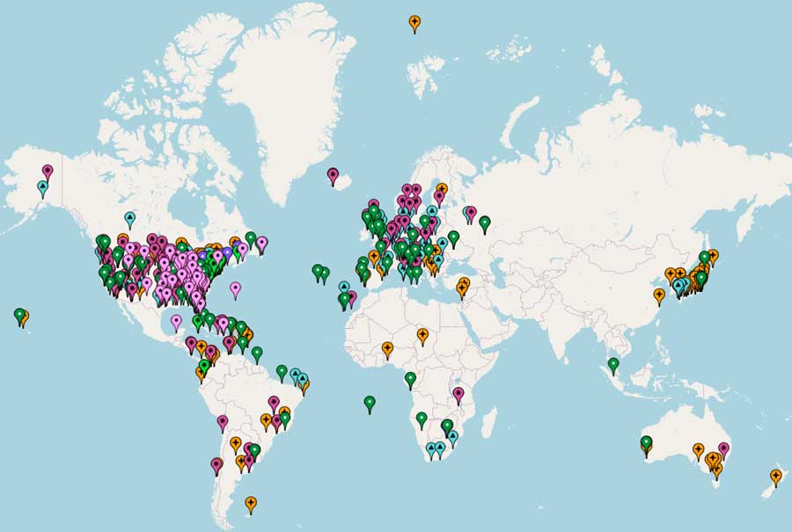Select the pink marker on Iceland

tap(333, 175)
